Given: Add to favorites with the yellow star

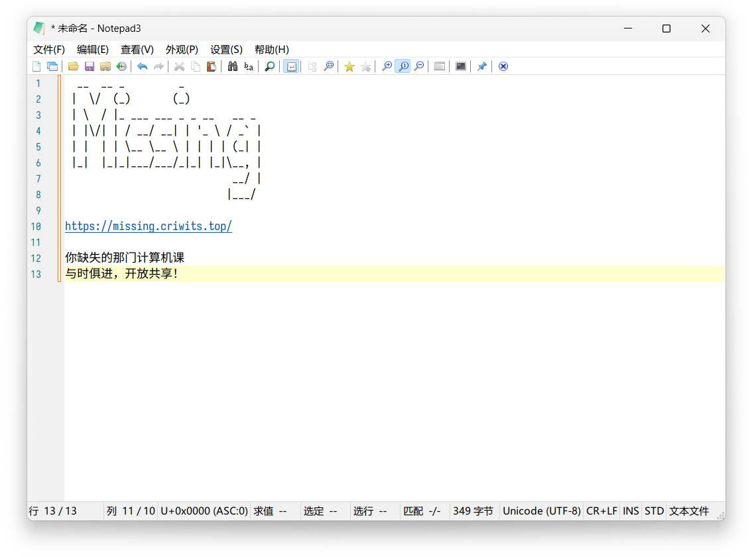Looking at the screenshot, I should [349, 66].
